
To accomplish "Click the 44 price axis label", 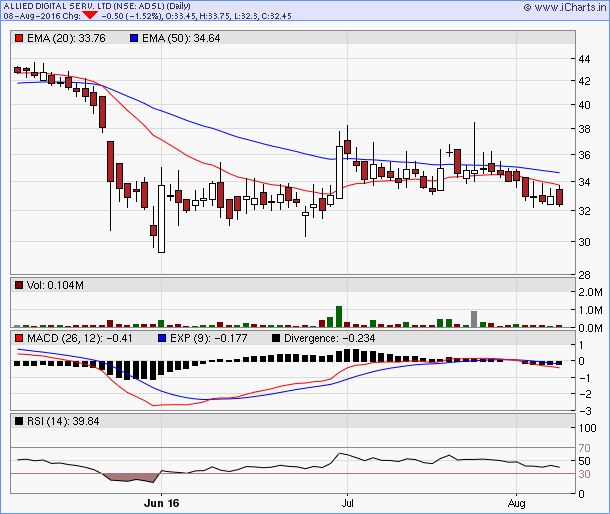I will (x=584, y=60).
